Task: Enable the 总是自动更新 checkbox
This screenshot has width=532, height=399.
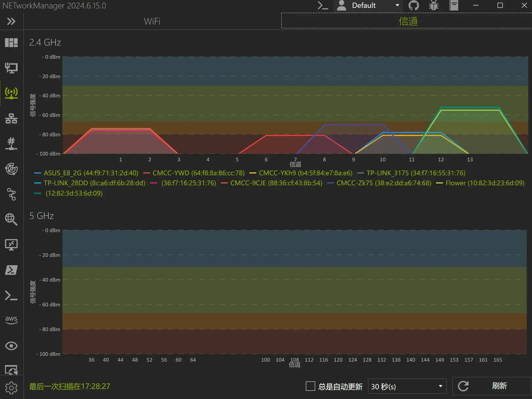Action: point(310,386)
